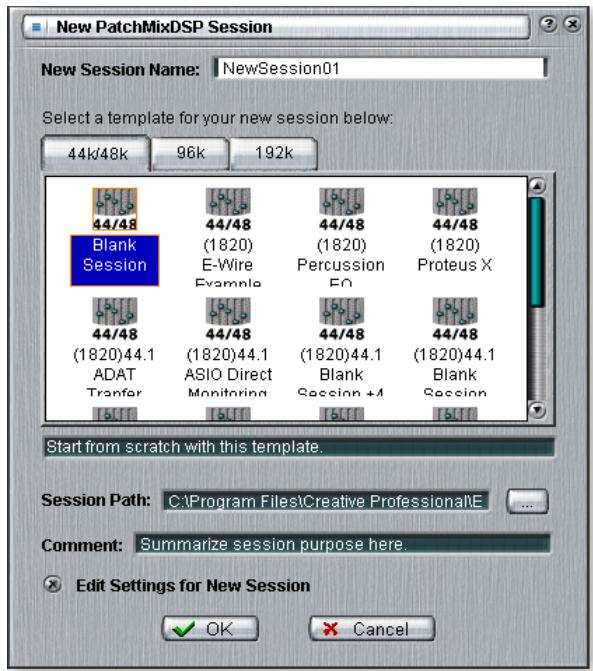Viewport: 593px width, 671px height.
Task: Open help with the question mark icon
Action: click(548, 24)
